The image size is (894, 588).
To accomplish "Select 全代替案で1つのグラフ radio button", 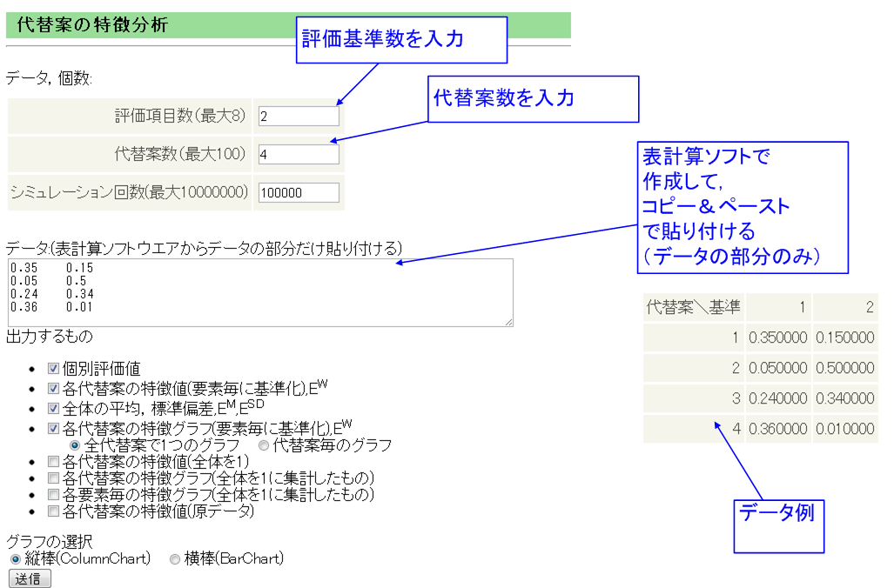I will 74,444.
